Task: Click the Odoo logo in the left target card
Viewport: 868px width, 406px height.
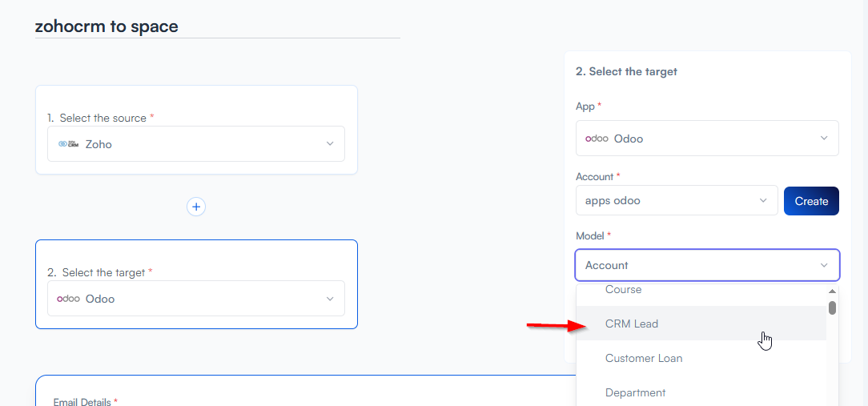Action: (x=68, y=299)
